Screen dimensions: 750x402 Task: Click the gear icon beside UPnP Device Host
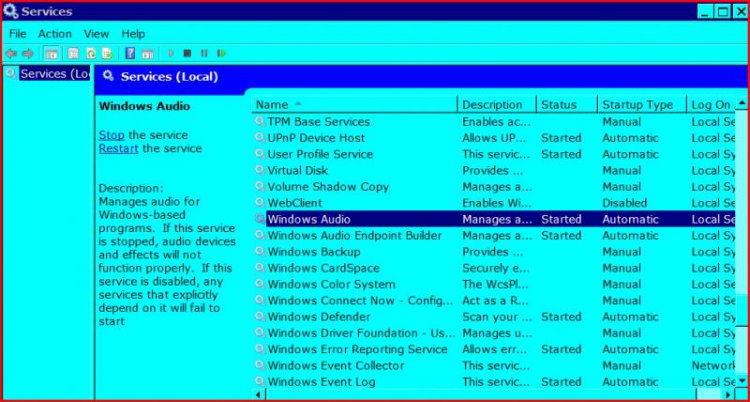coord(260,138)
